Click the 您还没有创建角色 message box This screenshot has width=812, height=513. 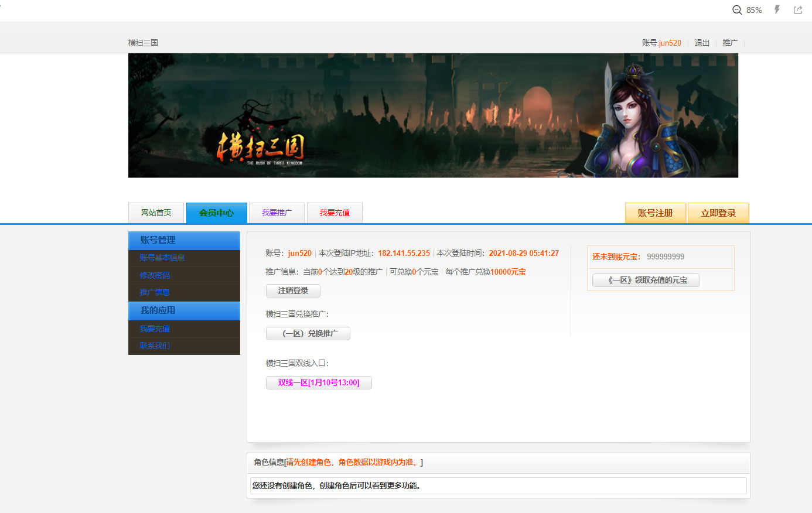[498, 485]
